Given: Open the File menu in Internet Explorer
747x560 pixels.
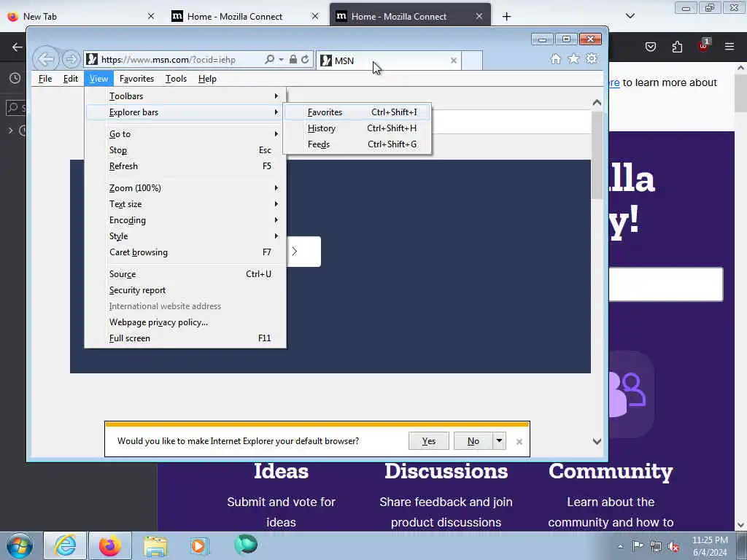Looking at the screenshot, I should click(45, 79).
